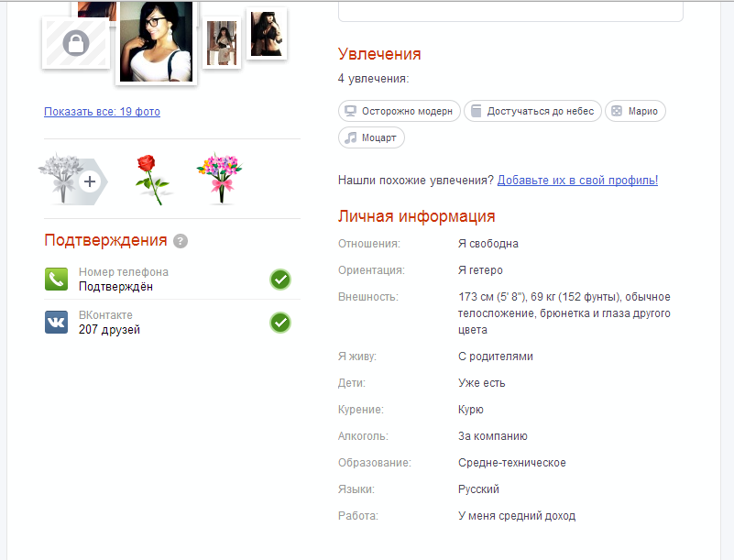The width and height of the screenshot is (734, 560).
Task: Click the 'Отношения:' label
Action: 369,244
